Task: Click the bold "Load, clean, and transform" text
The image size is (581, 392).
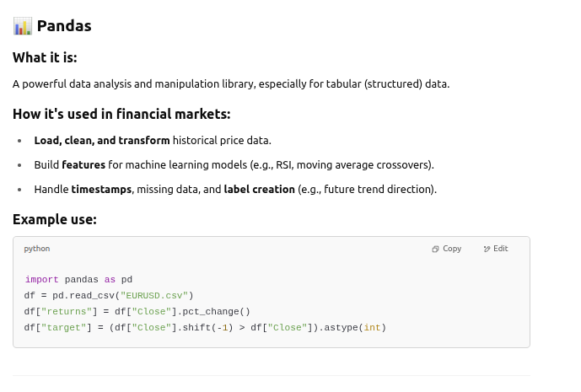Action: point(102,140)
